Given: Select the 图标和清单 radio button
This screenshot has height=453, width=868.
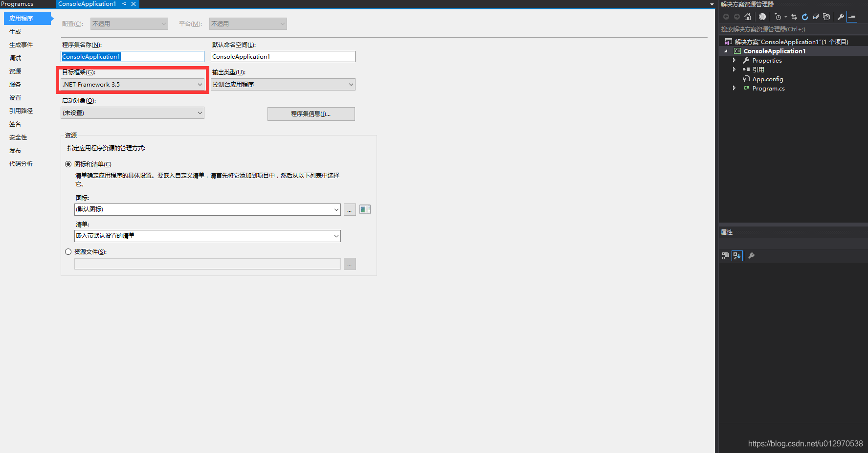Looking at the screenshot, I should coord(68,164).
